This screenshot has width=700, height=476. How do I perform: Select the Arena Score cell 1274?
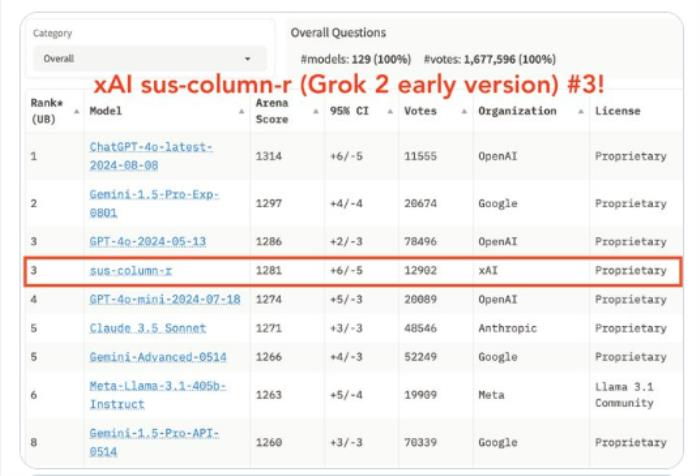pyautogui.click(x=269, y=299)
